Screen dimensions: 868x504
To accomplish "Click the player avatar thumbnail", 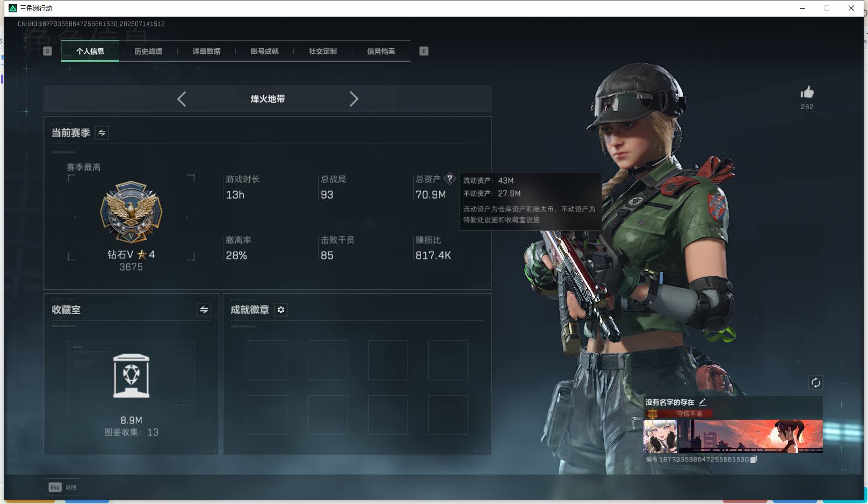I will 661,436.
